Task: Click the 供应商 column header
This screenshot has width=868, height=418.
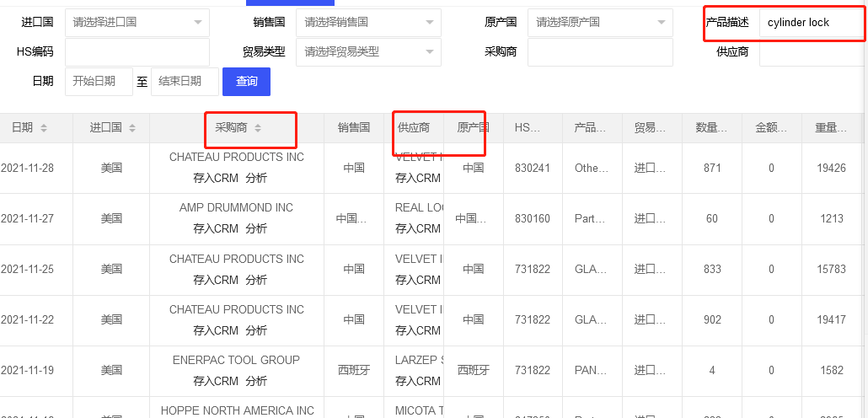Action: pyautogui.click(x=414, y=128)
